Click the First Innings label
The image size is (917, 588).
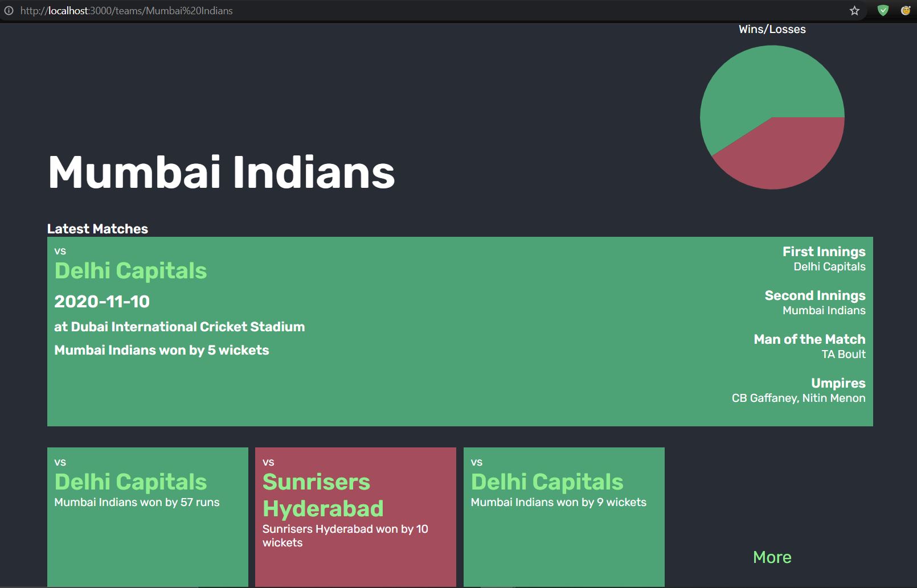pyautogui.click(x=824, y=252)
